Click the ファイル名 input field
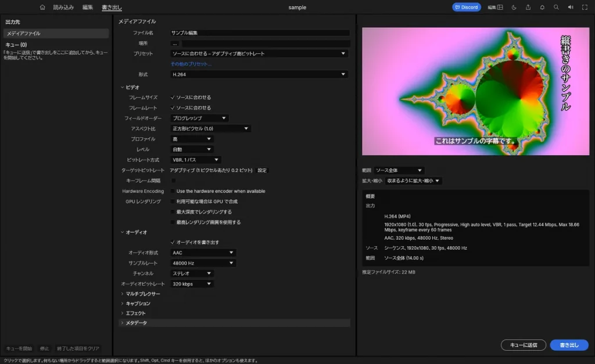 pyautogui.click(x=260, y=33)
